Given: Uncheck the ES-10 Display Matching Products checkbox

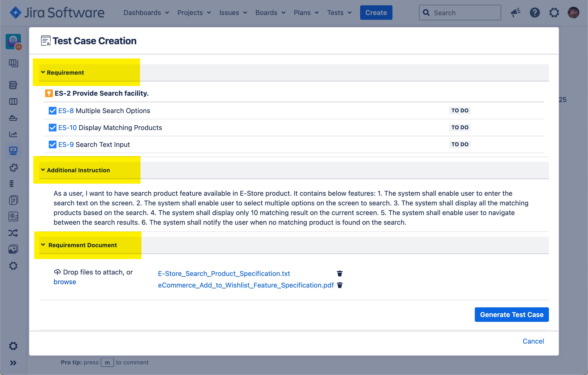Looking at the screenshot, I should (53, 128).
